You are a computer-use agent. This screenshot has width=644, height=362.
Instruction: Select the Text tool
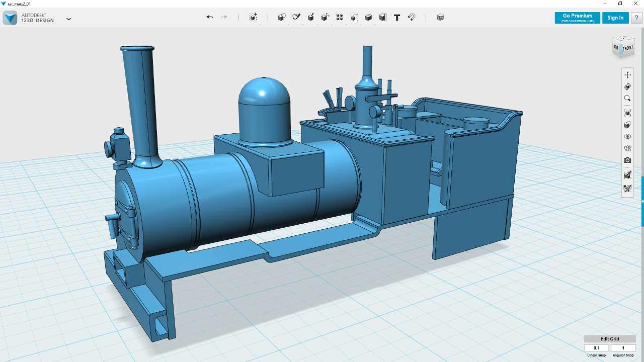point(397,17)
